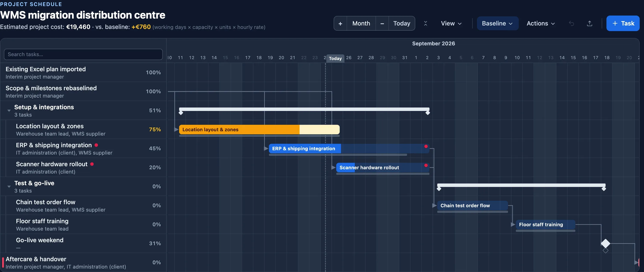Select Location layout & zones task row
The image size is (644, 272).
tap(83, 130)
